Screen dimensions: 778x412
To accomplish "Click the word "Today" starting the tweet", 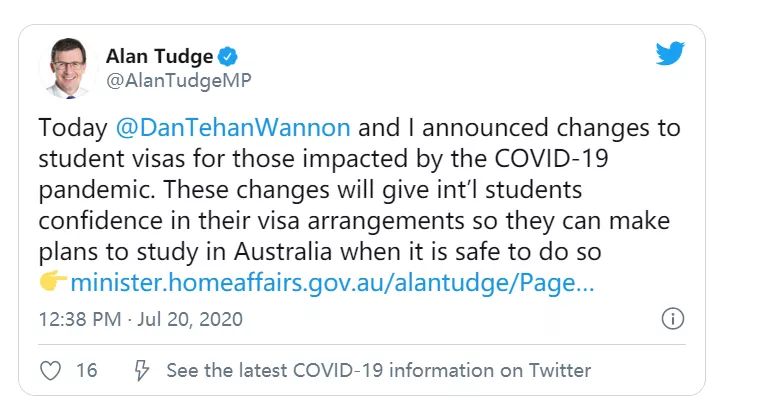I will 73,128.
